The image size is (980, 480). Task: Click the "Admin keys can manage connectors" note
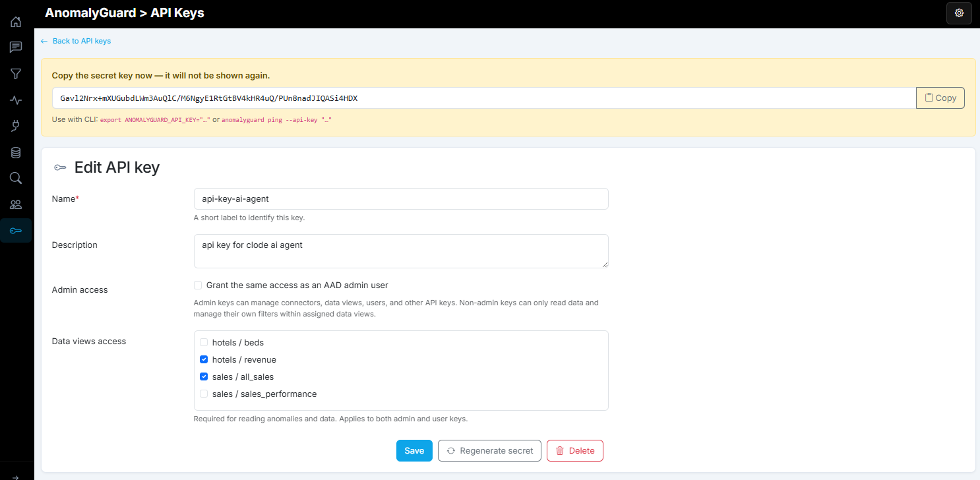pos(396,309)
